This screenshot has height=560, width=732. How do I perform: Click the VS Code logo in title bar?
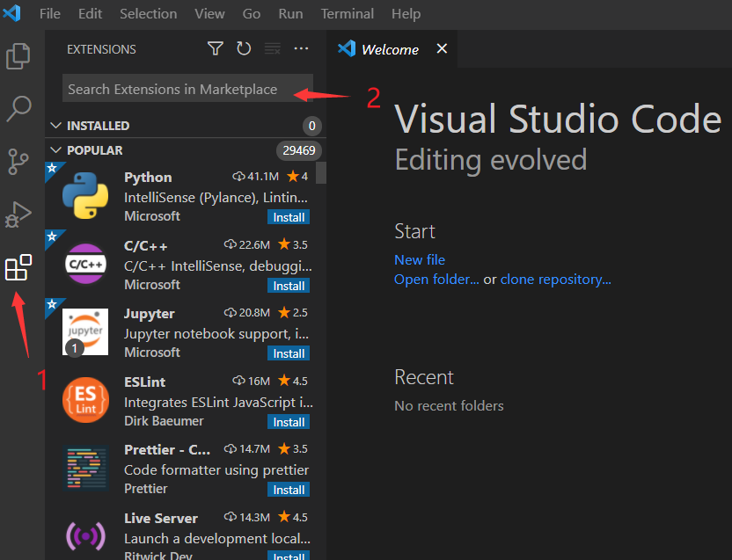point(11,13)
